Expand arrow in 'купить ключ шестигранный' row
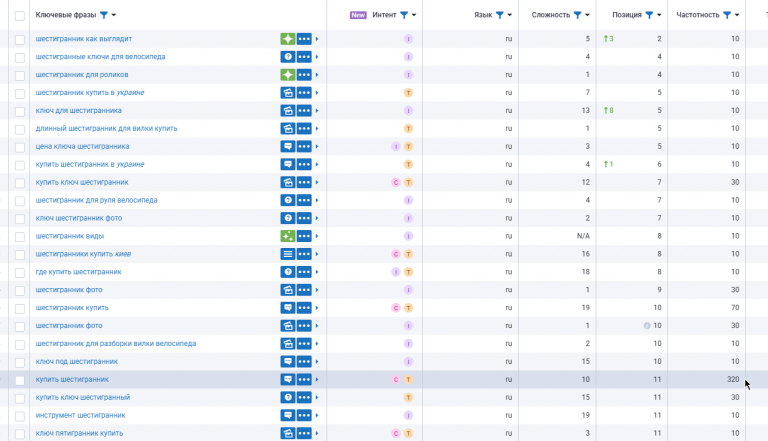Screen dimensions: 768x441 317,397
